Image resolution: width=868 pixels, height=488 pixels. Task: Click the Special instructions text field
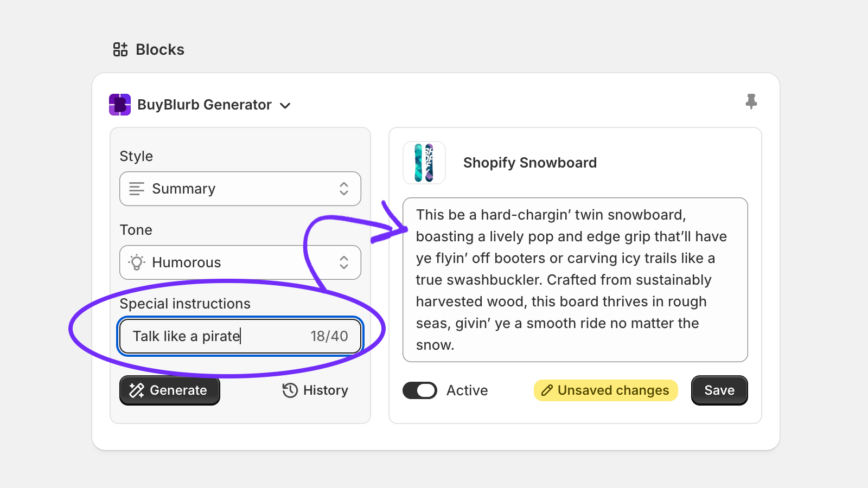click(217, 336)
